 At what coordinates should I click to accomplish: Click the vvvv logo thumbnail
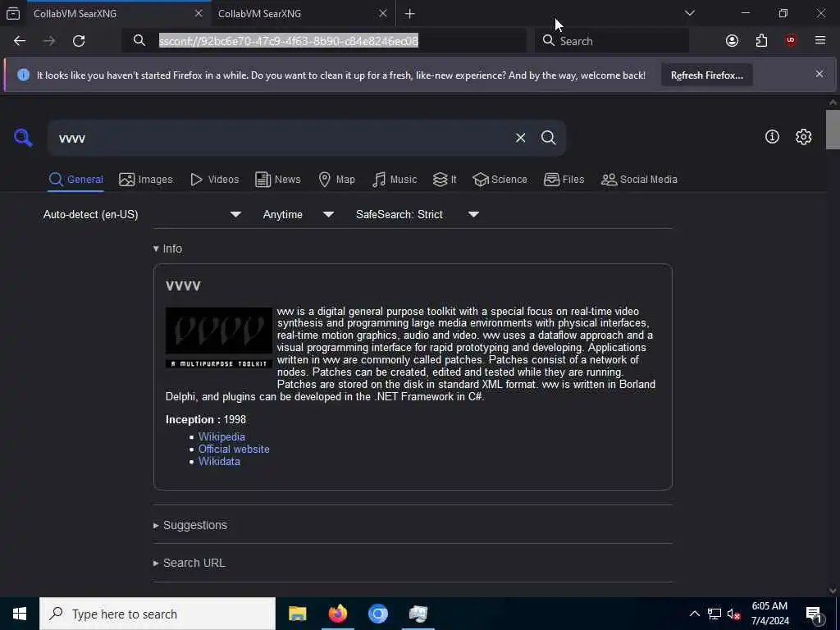click(218, 337)
